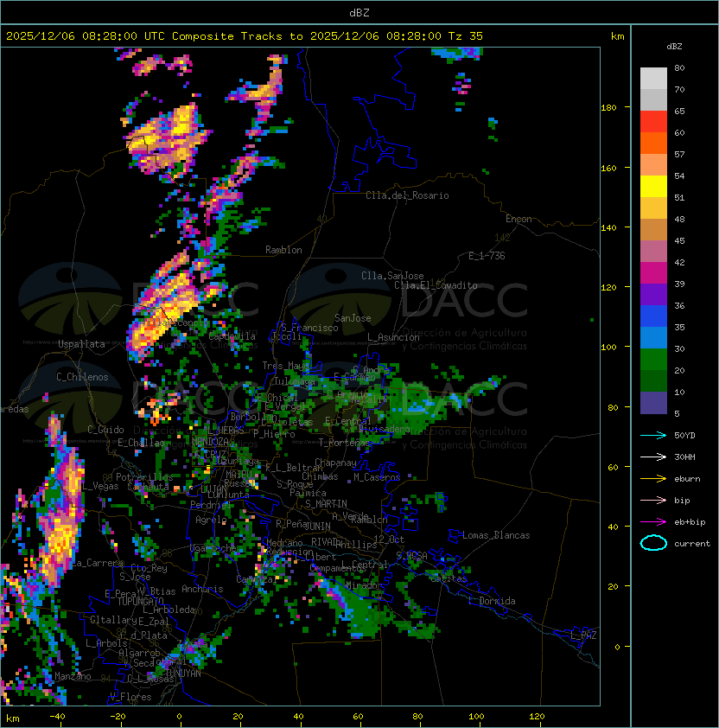Click the 'eb+bip' legend label
Viewport: 719px width, 728px height.
[x=690, y=522]
